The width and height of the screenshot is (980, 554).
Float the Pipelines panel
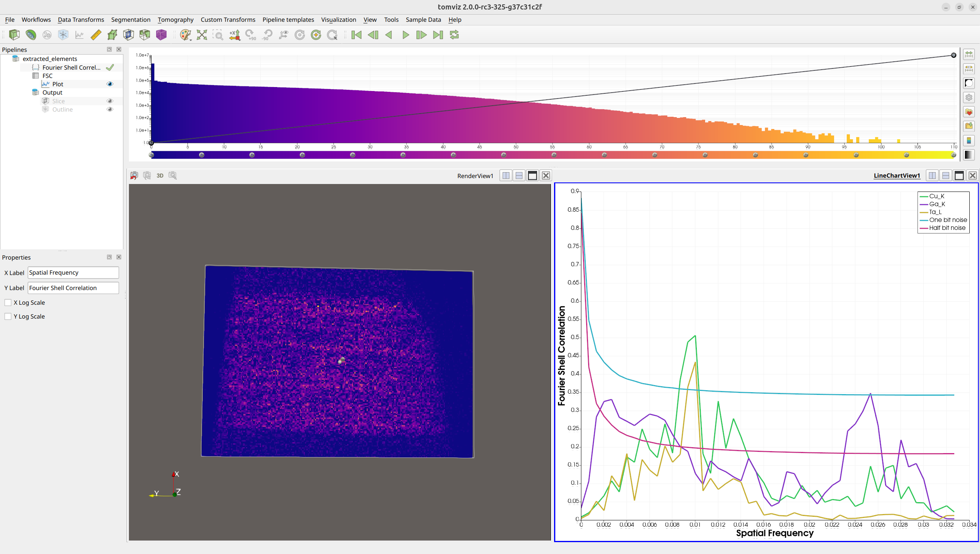coord(110,49)
